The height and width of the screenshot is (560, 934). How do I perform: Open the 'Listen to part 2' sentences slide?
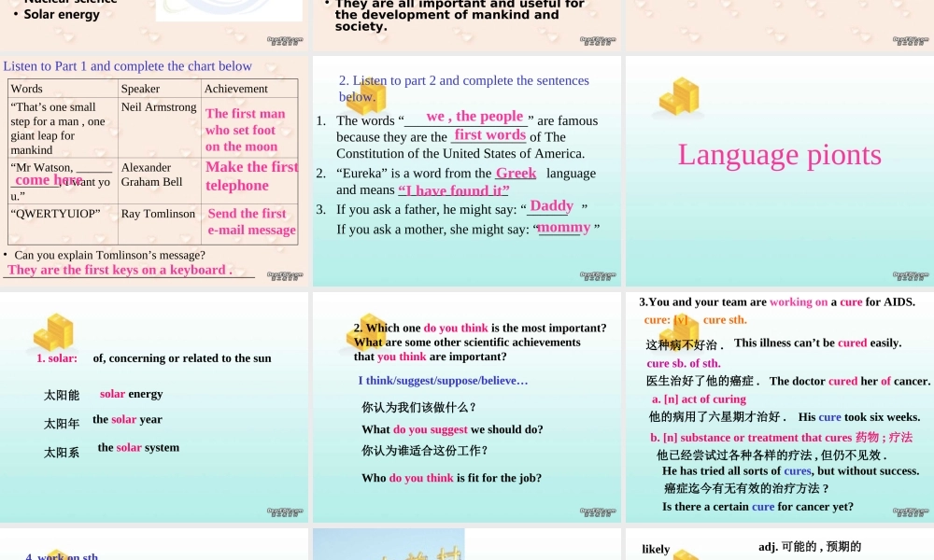[x=467, y=172]
